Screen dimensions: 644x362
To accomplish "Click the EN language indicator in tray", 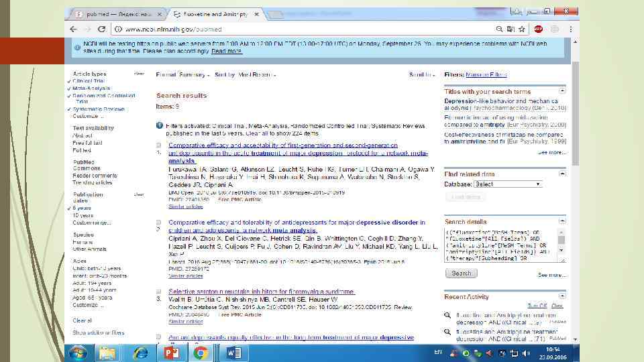I will point(438,352).
